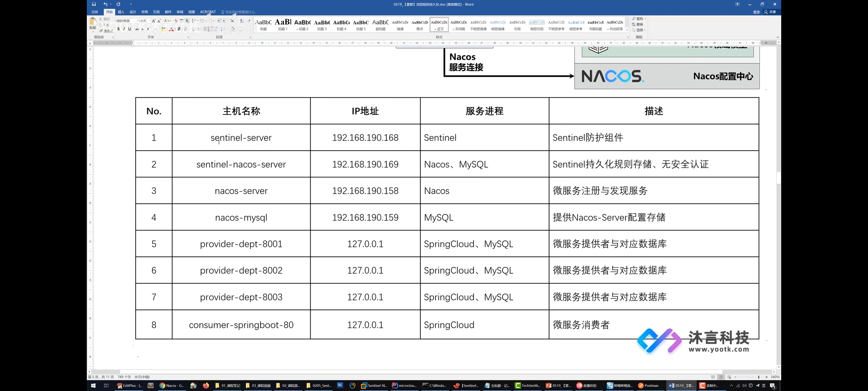
Task: Toggle italic formatting
Action: coord(124,29)
